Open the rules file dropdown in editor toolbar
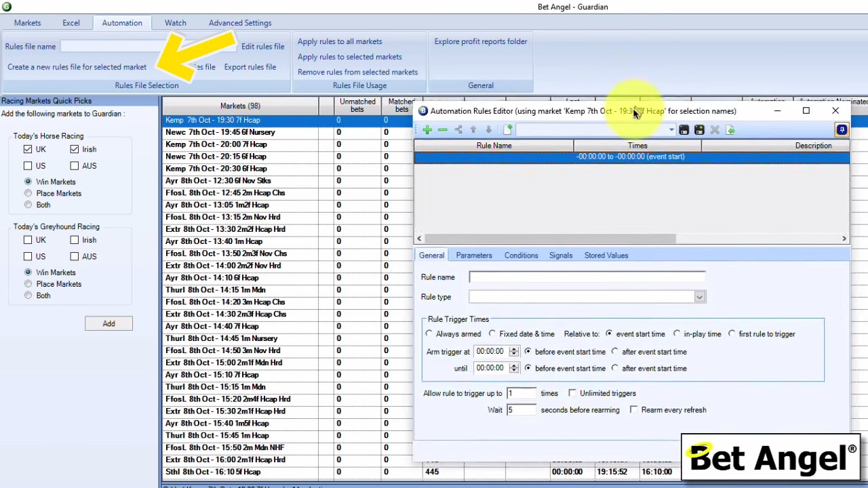Viewport: 868px width, 488px height. tap(671, 130)
